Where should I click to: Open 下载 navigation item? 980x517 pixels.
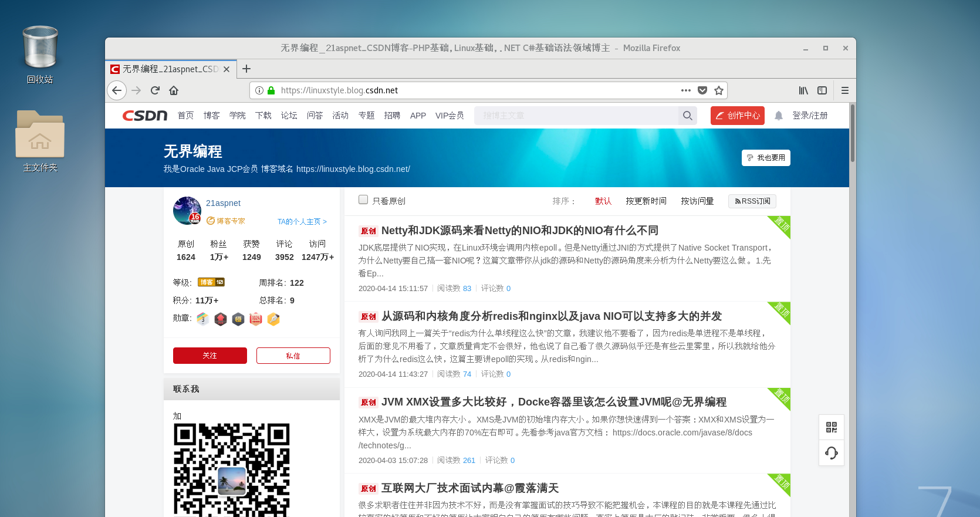[263, 116]
